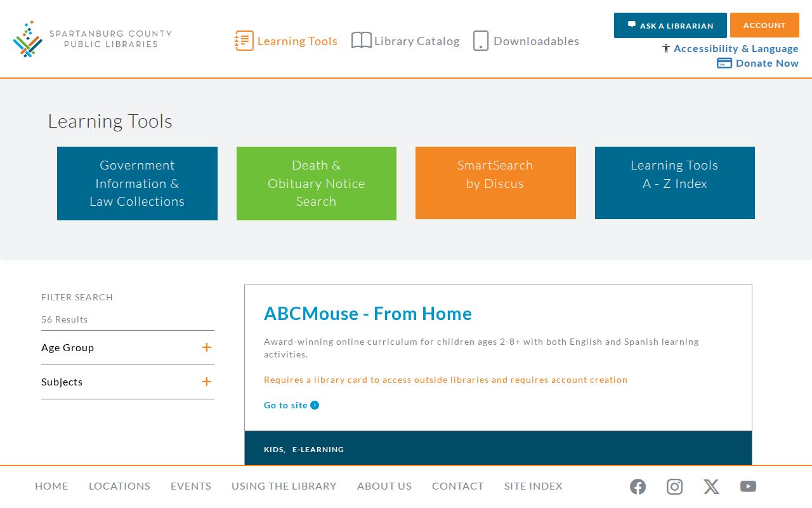The width and height of the screenshot is (812, 508).
Task: Open Death & Obituary Notice Search tile
Action: 317,184
